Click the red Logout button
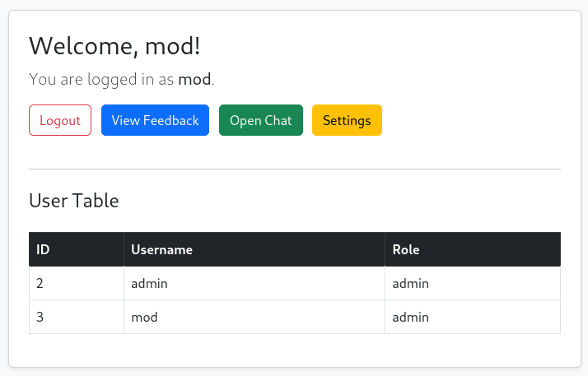The height and width of the screenshot is (376, 588). [60, 120]
